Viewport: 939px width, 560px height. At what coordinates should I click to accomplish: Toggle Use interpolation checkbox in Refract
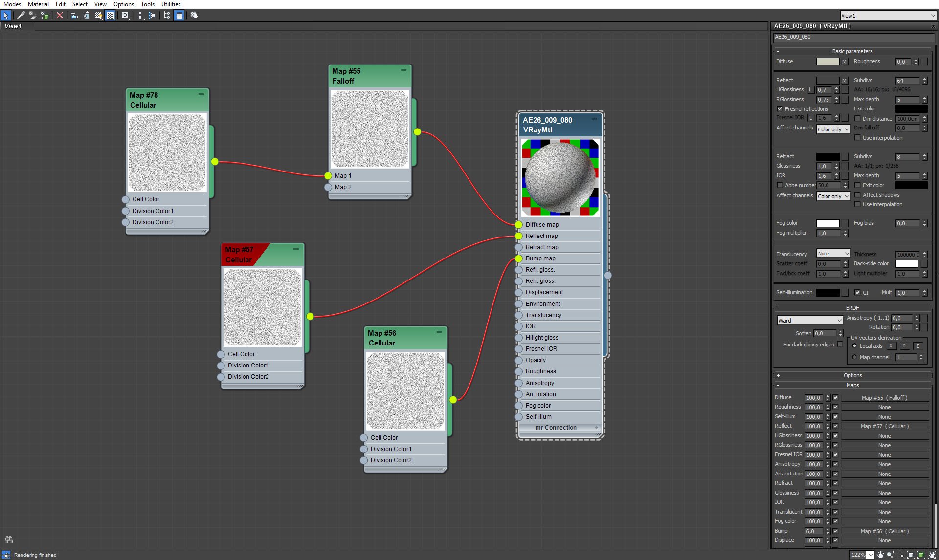pos(857,205)
